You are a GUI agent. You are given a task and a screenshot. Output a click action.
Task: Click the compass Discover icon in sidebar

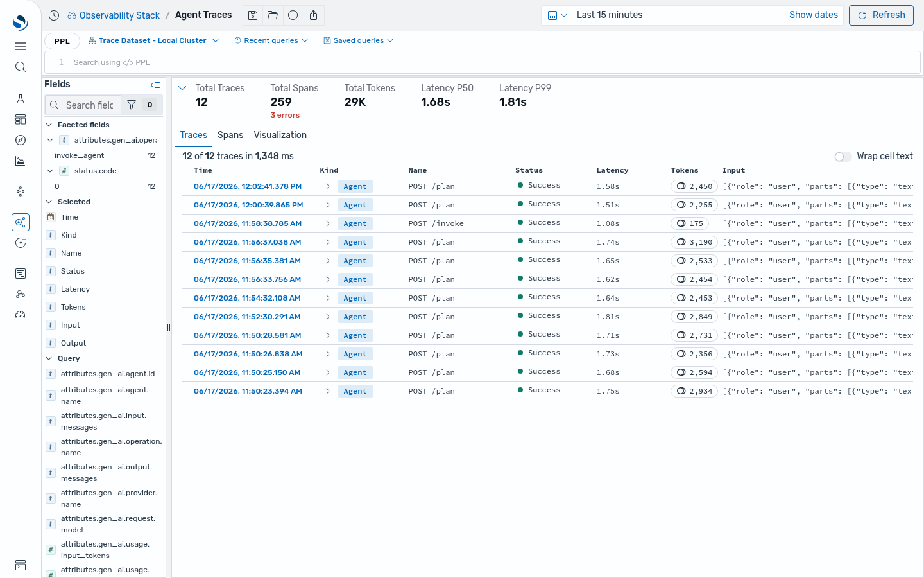pos(21,140)
